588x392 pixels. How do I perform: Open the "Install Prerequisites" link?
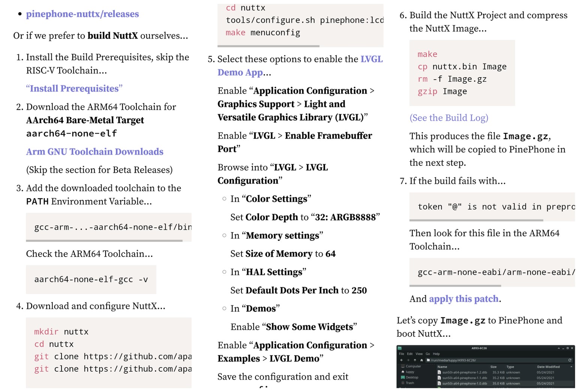coord(74,89)
